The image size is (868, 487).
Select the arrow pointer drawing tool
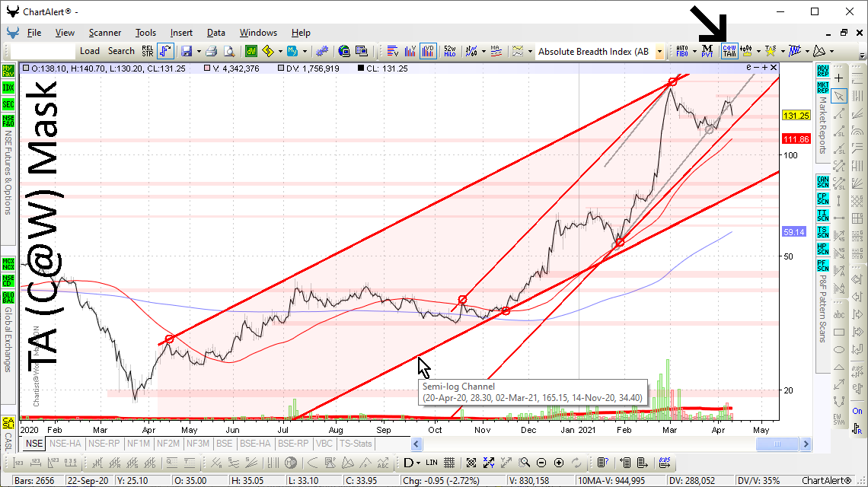pyautogui.click(x=839, y=96)
